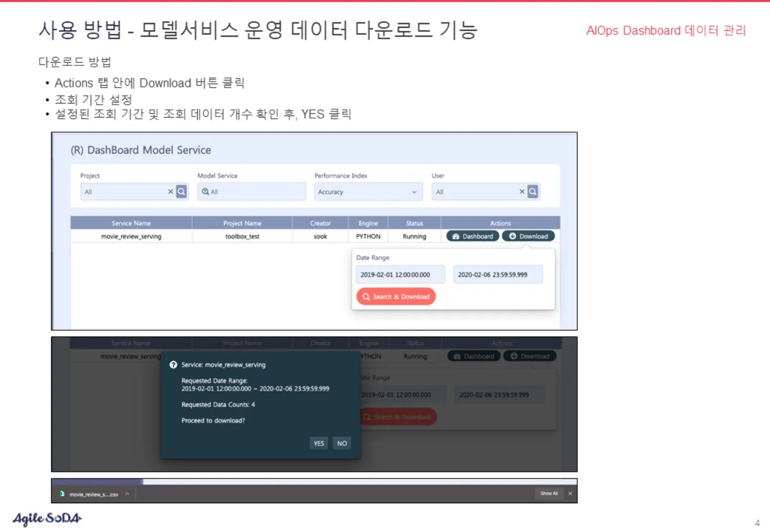This screenshot has width=770, height=532.
Task: Close the browser download bar
Action: 570,493
